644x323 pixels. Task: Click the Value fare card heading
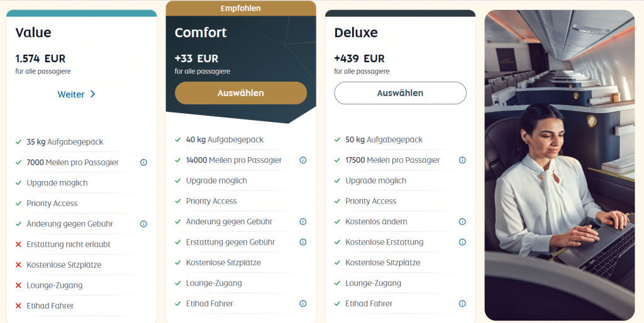(33, 33)
